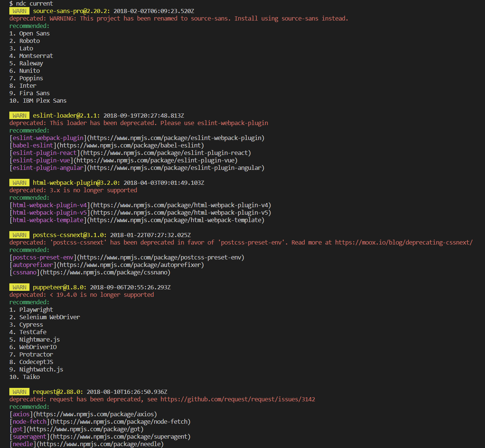485x448 pixels.
Task: Click the 'Cypress' list entry
Action: [x=31, y=325]
